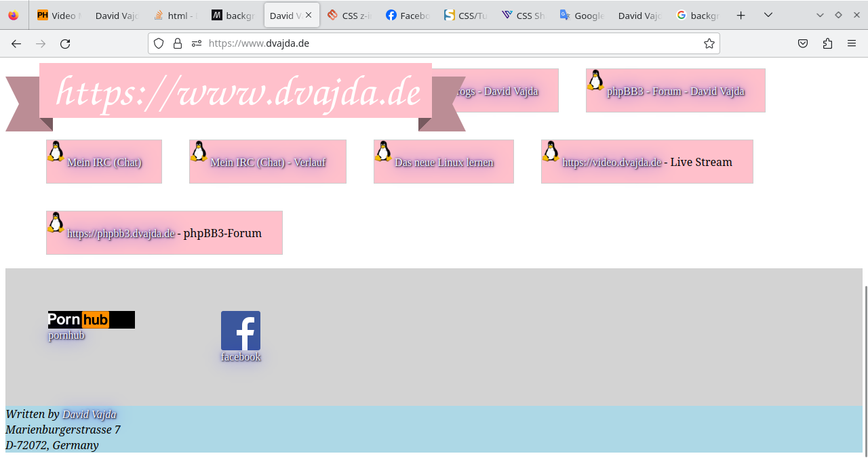Bookmark this page with the star icon

[x=709, y=43]
